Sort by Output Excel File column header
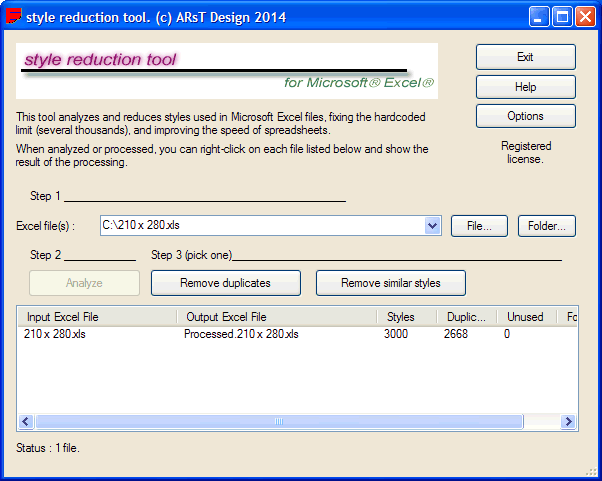This screenshot has height=481, width=602. point(277,317)
